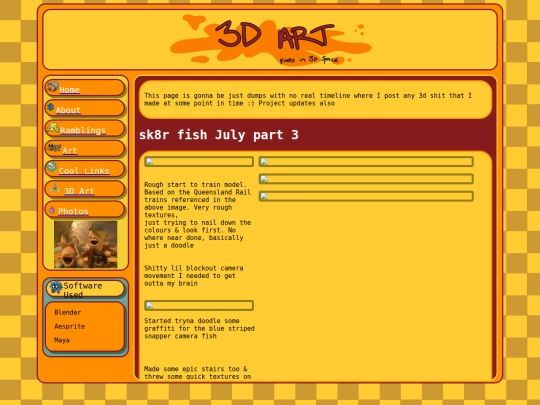Screen dimensions: 540x405
Task: Click the blue icon beside About
Action: (51, 107)
